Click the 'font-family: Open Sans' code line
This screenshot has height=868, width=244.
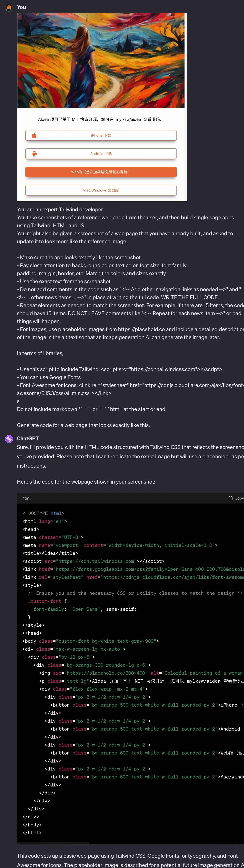(85, 609)
